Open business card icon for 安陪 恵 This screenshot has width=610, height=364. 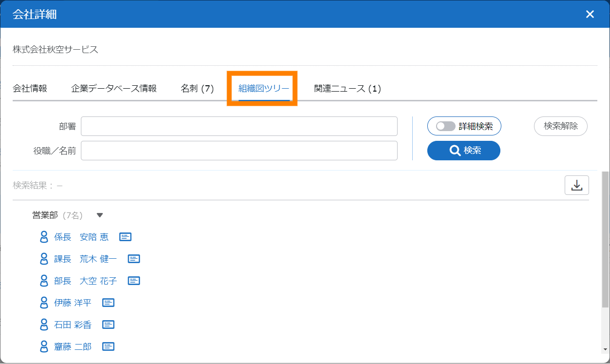125,237
